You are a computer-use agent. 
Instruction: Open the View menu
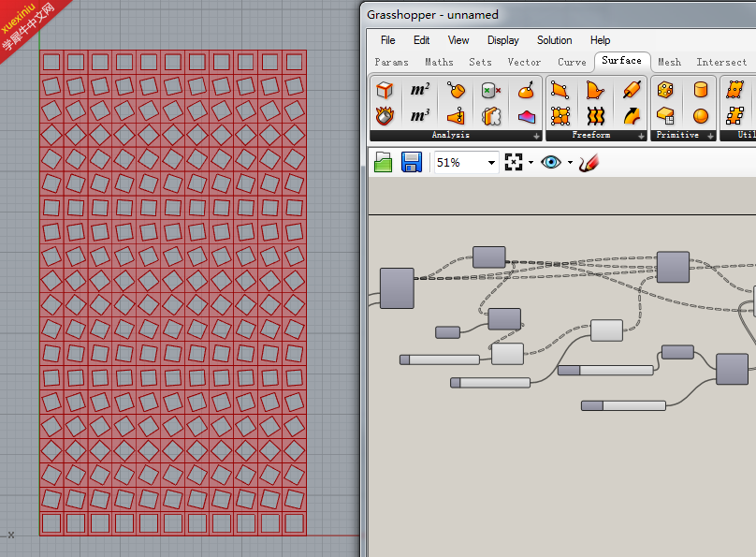click(x=458, y=40)
